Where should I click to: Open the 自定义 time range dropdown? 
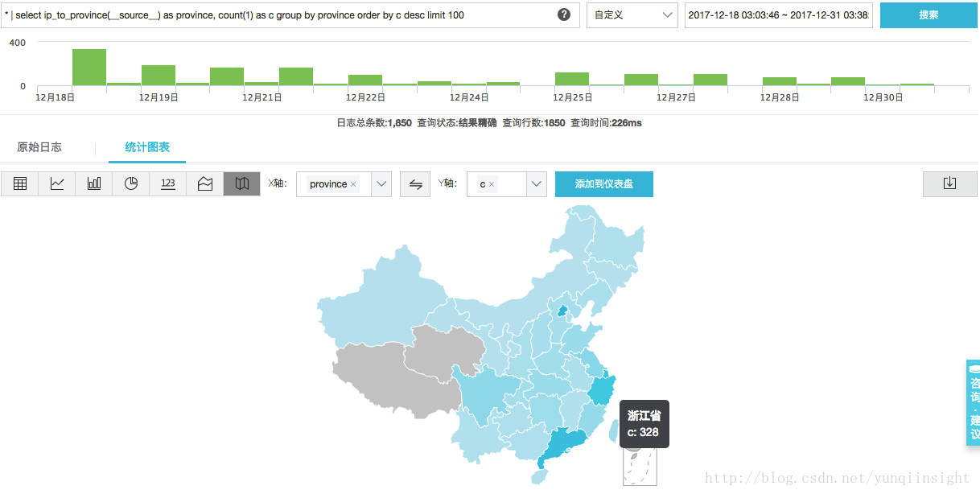632,15
